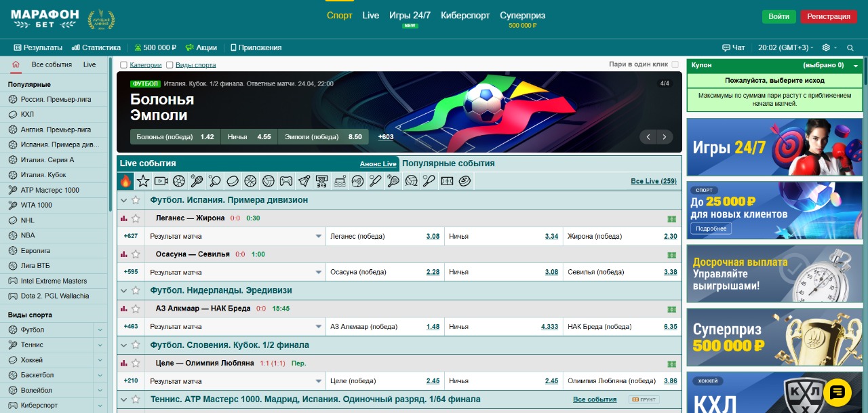Open the Киберспорт top menu item

(465, 16)
